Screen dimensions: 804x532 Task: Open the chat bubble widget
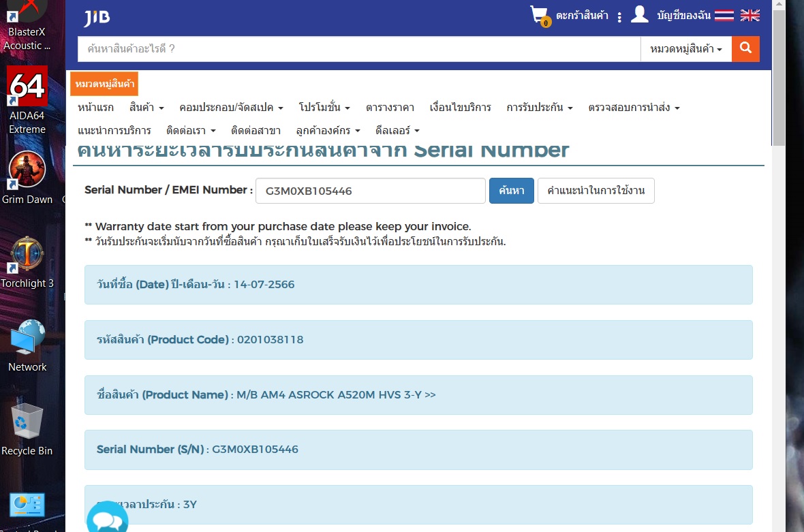point(107,518)
